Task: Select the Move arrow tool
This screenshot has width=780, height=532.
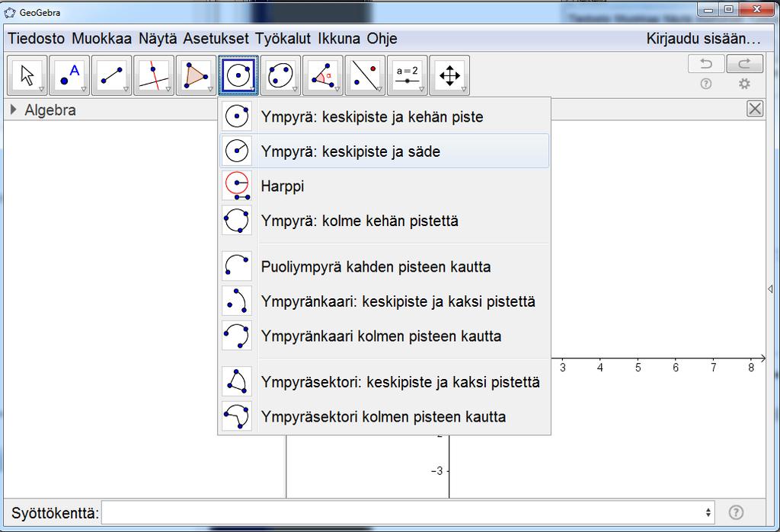Action: point(27,75)
